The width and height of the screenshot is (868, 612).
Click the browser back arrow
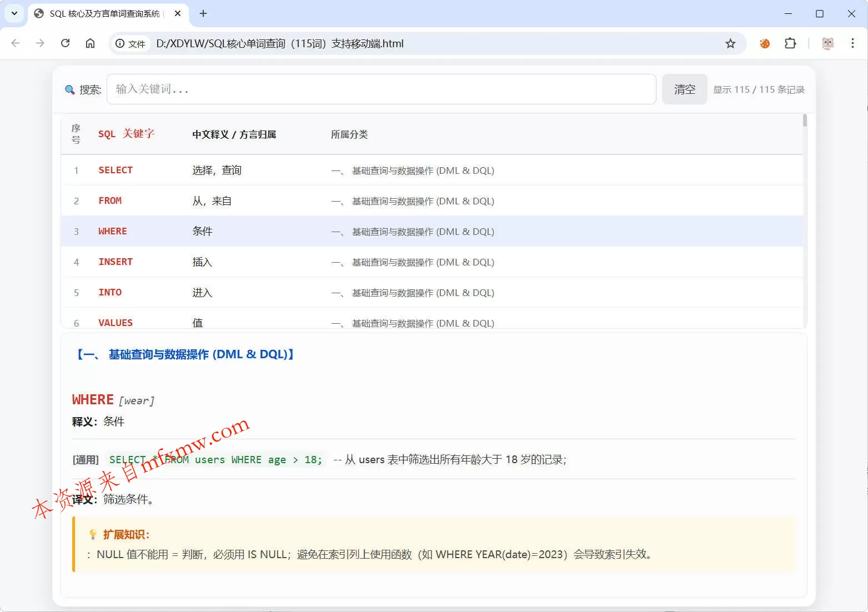point(16,43)
